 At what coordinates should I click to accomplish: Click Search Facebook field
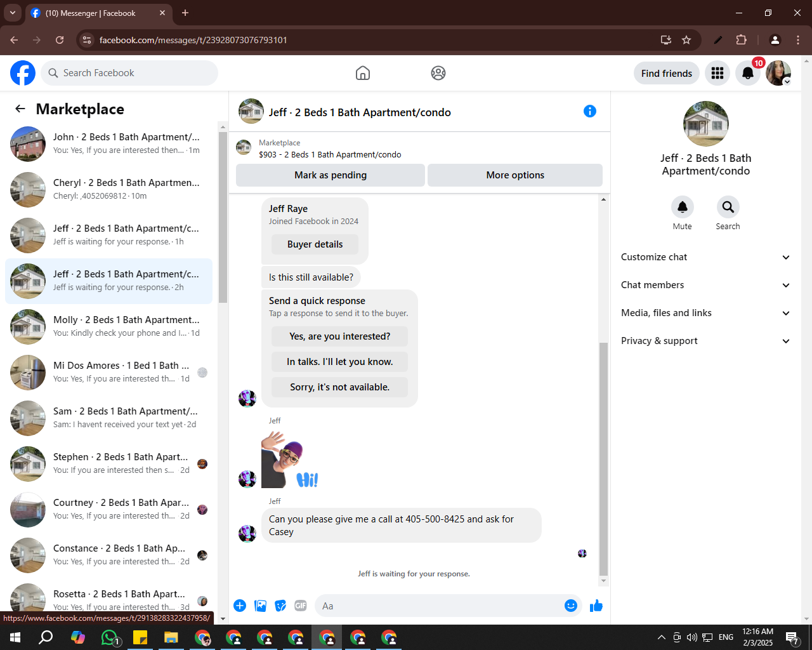click(129, 73)
